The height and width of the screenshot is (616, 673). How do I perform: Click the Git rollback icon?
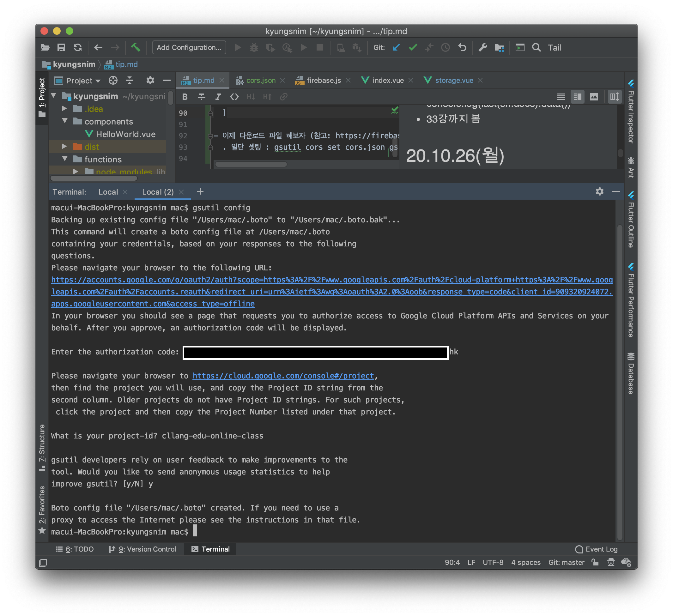(x=462, y=47)
